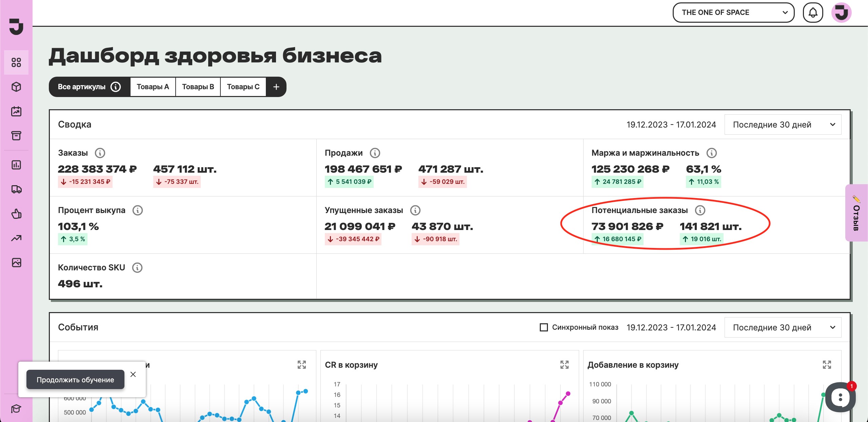Click the 24 781 285 ₽ change badge

click(x=617, y=182)
